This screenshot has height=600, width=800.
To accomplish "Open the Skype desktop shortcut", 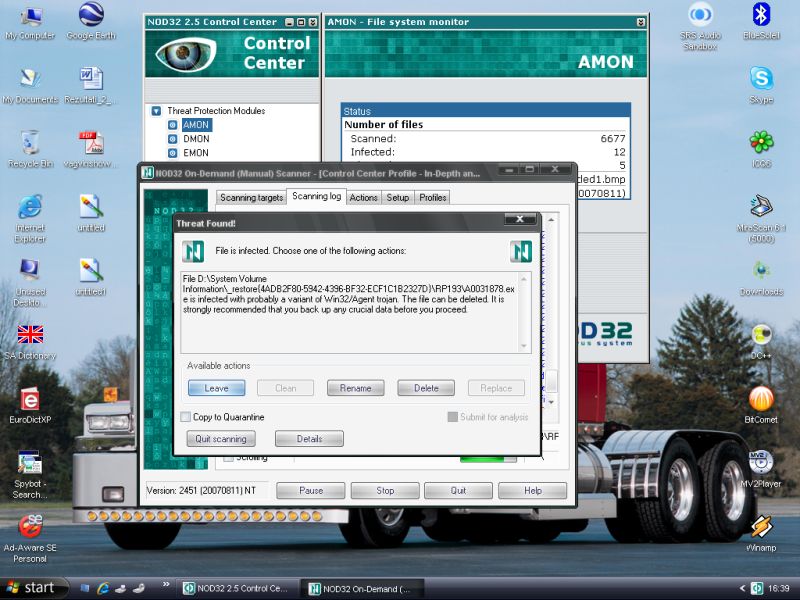I will pos(761,79).
